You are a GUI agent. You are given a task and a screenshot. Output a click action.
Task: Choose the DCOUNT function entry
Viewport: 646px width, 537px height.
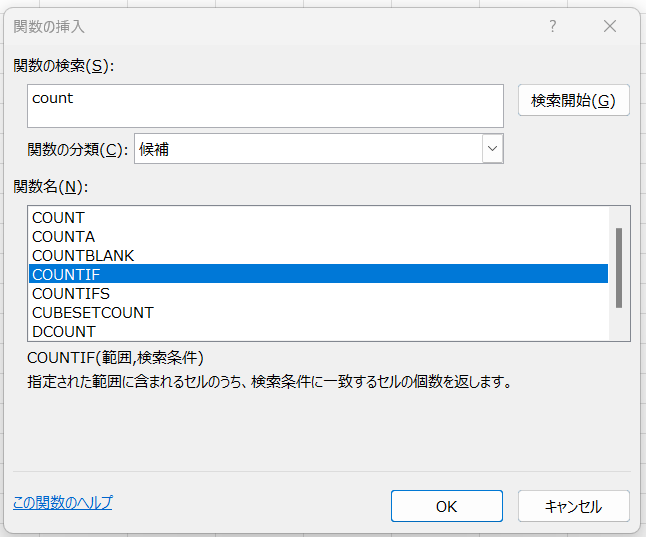point(64,331)
